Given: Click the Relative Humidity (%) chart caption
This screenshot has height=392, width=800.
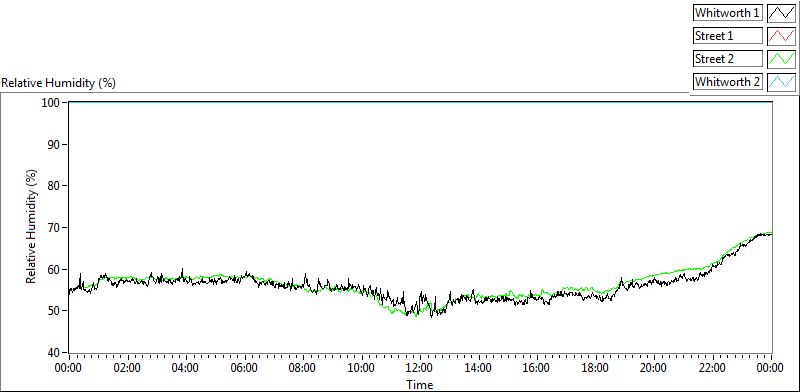Looking at the screenshot, I should pos(59,83).
